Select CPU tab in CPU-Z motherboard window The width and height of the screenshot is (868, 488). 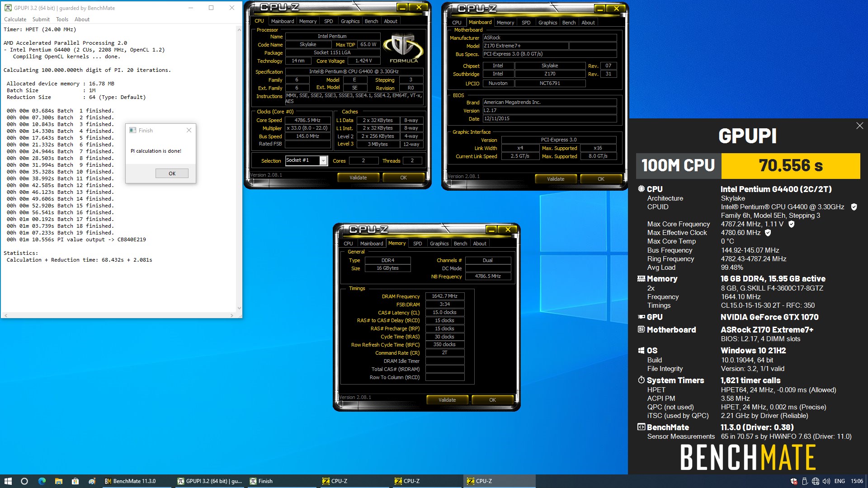pos(457,23)
